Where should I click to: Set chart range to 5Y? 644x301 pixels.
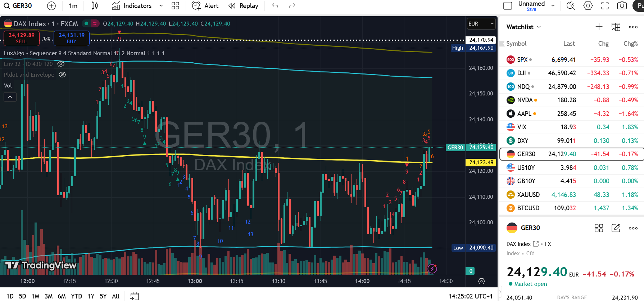click(103, 296)
